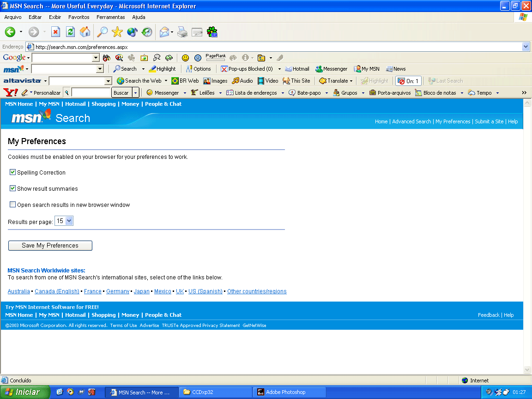Switch to CCDxp32 taskbar window
The image size is (532, 399).
216,392
